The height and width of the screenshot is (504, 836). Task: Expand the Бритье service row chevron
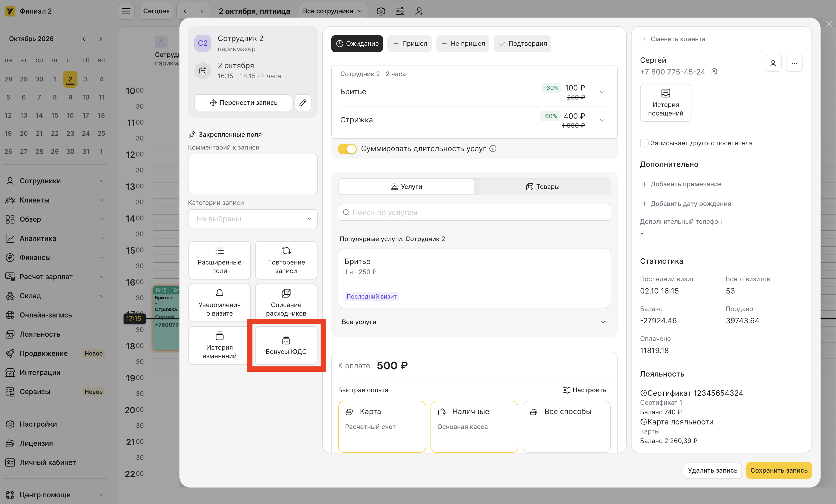[x=602, y=92]
